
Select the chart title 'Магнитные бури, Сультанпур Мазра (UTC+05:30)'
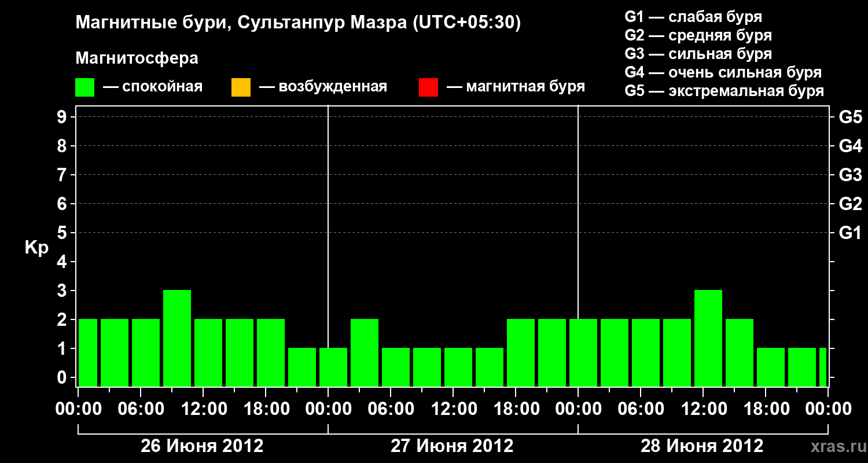299,23
